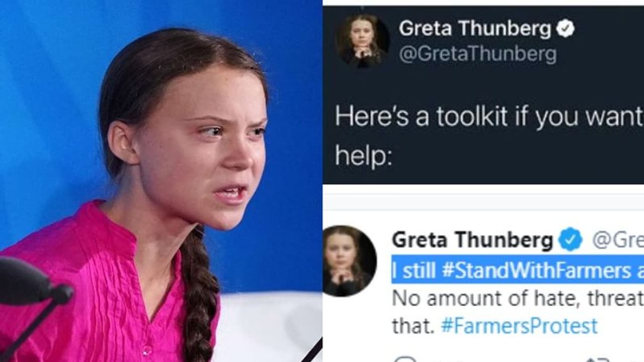Click the avatar in the light tweet
This screenshot has height=362, width=644.
point(349,261)
